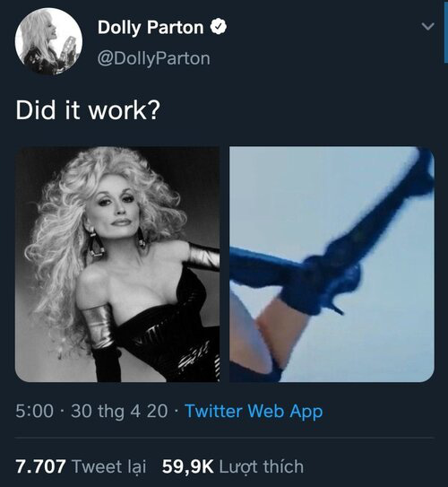Show the 7.707 retweet count
448x487 pixels.
point(40,466)
